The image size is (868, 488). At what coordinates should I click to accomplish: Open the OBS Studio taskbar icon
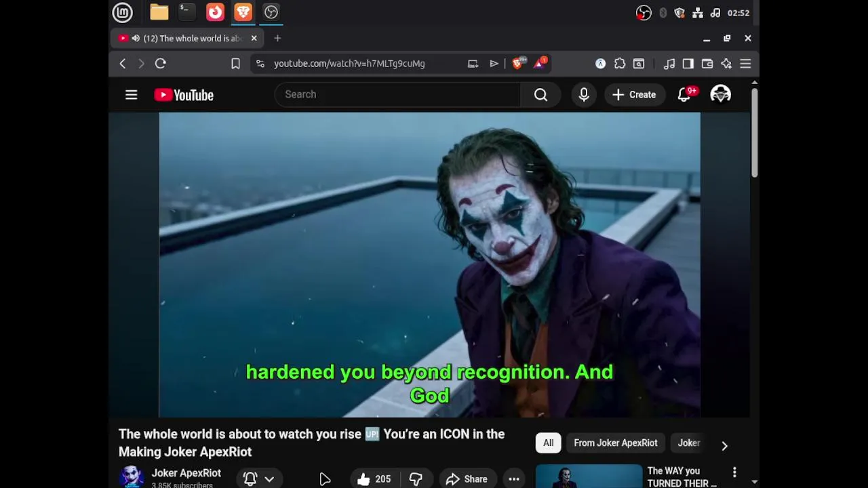[x=271, y=12]
